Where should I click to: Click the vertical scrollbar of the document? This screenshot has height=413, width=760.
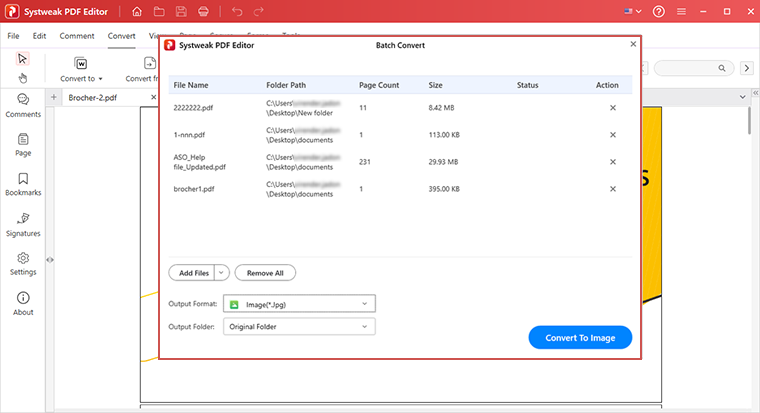click(749, 120)
